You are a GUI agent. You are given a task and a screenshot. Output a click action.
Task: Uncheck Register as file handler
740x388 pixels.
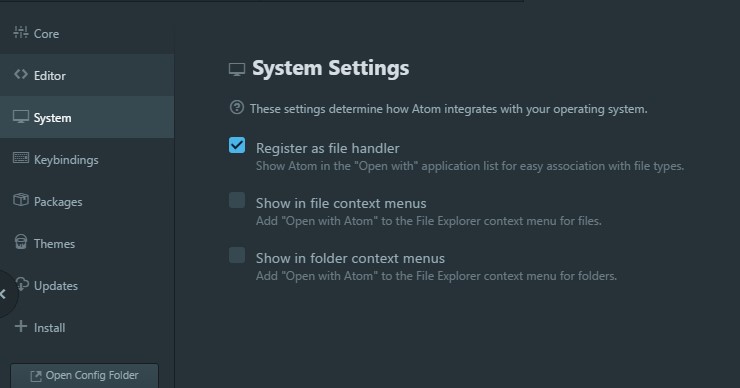click(237, 145)
